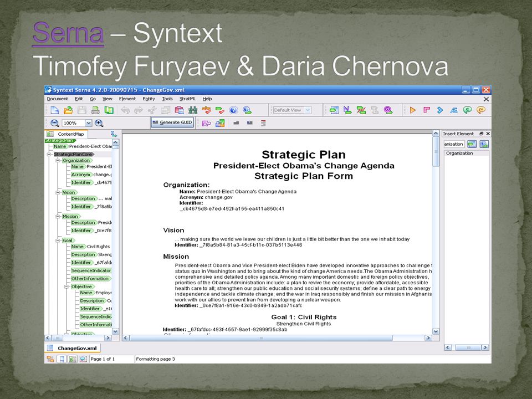The image size is (532, 399).
Task: Click the Rename Element N icon
Action: (x=347, y=110)
